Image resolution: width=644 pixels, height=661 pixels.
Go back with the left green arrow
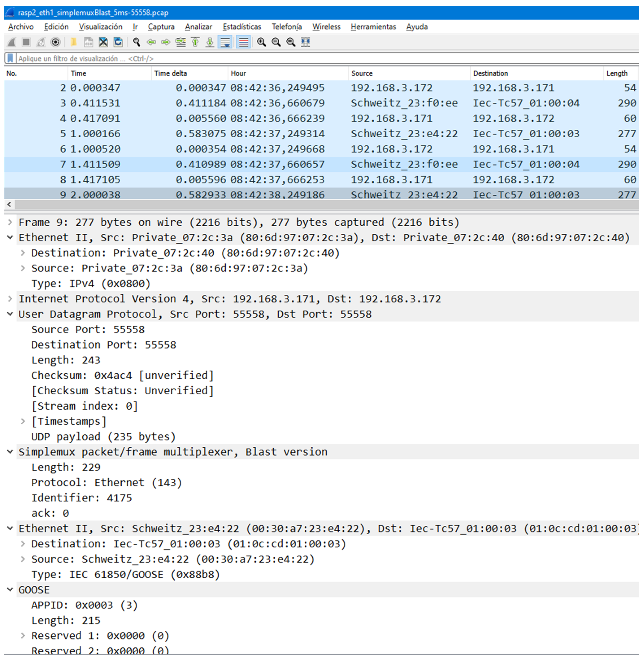point(151,42)
